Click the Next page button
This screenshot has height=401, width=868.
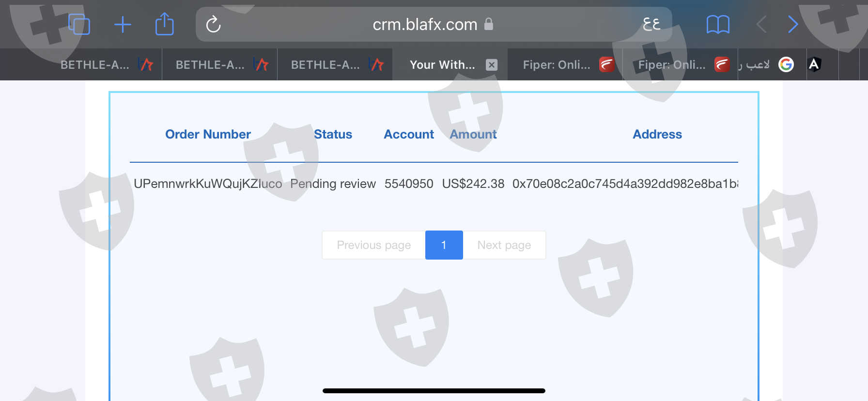click(x=504, y=245)
